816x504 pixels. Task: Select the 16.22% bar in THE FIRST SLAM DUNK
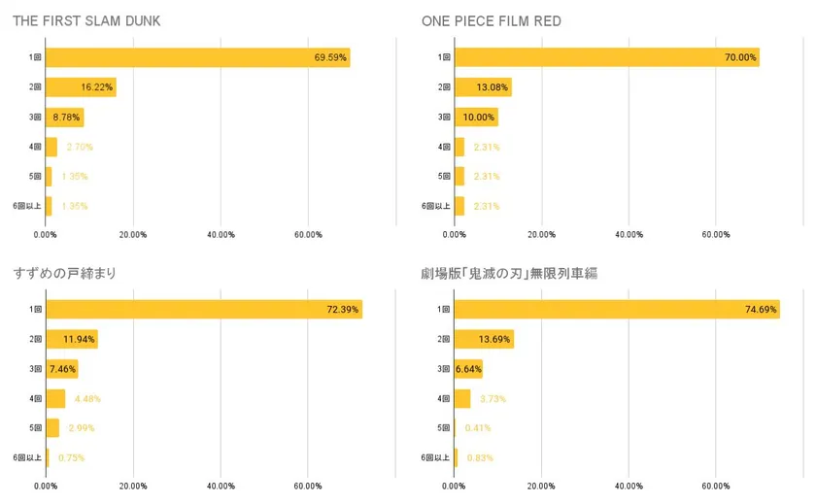[82, 86]
